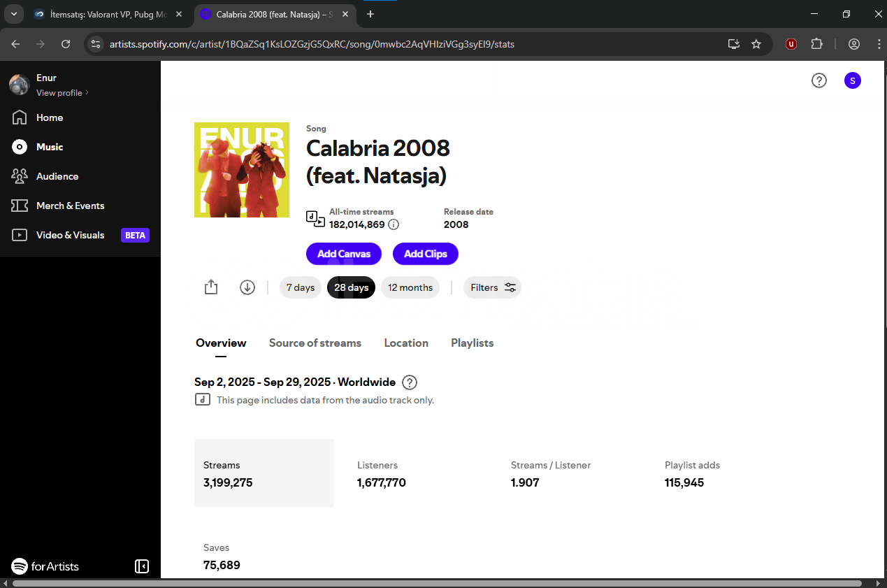887x588 pixels.
Task: Open the Chrome three-dot menu
Action: (879, 44)
